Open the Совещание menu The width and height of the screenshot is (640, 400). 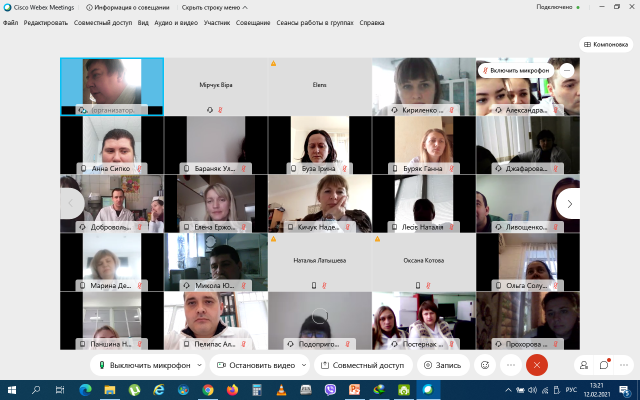point(253,23)
